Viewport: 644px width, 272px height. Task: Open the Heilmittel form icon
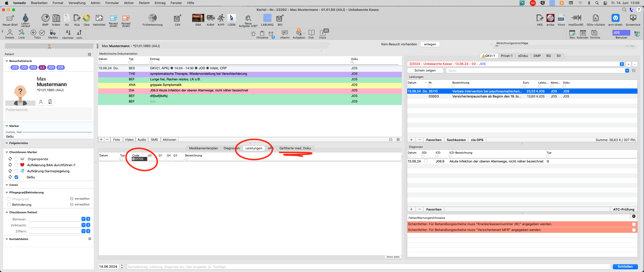click(99, 20)
